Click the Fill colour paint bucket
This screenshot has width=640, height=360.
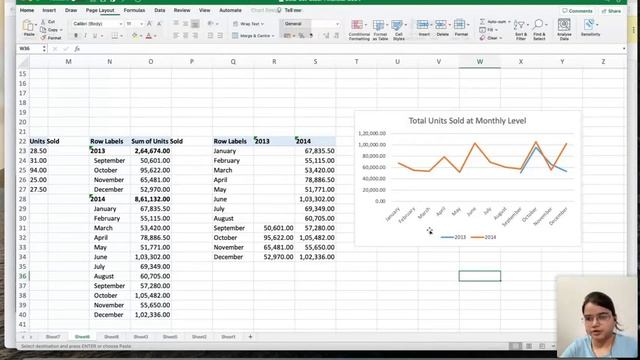pyautogui.click(x=135, y=36)
